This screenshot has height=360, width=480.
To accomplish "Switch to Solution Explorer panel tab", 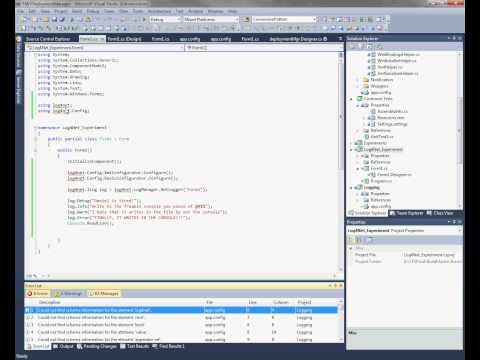I will click(x=367, y=213).
